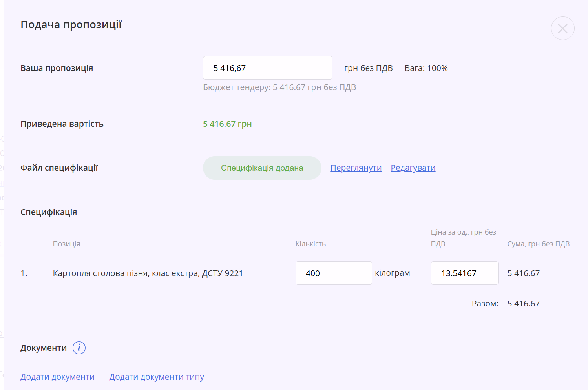This screenshot has height=390, width=588.
Task: Close the proposal submission dialog
Action: coord(562,28)
